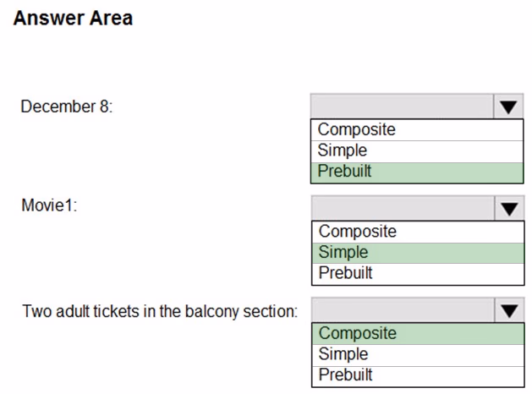This screenshot has height=394, width=532.
Task: Click the December 8 label
Action: coord(67,107)
